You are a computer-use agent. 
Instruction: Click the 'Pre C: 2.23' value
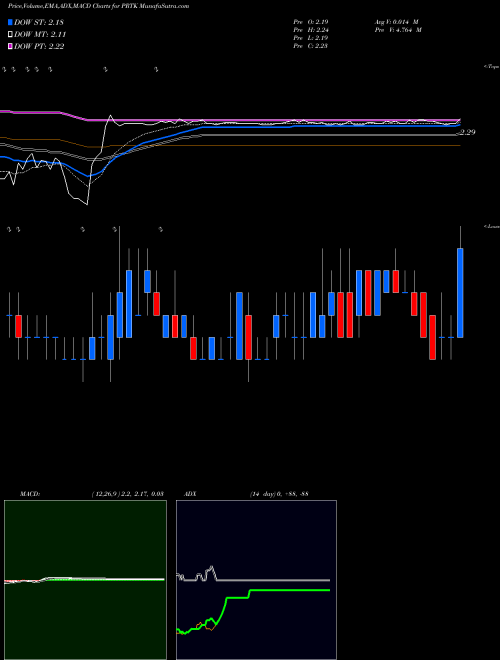pyautogui.click(x=311, y=46)
